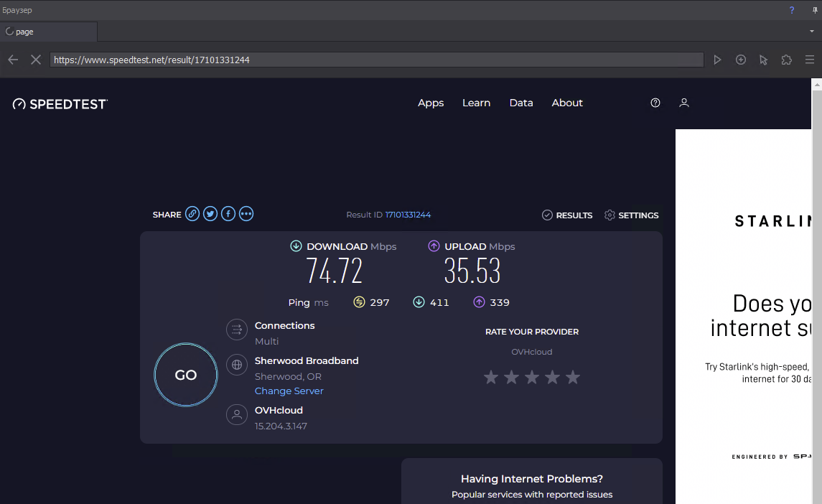Click the Change Server link
This screenshot has width=822, height=504.
point(289,391)
